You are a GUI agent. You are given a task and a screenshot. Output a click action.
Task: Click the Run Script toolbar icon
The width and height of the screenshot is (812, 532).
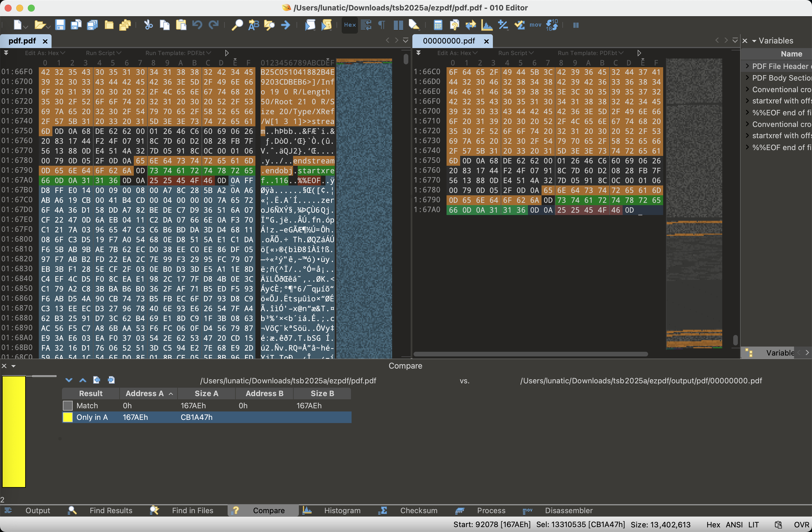pyautogui.click(x=310, y=25)
